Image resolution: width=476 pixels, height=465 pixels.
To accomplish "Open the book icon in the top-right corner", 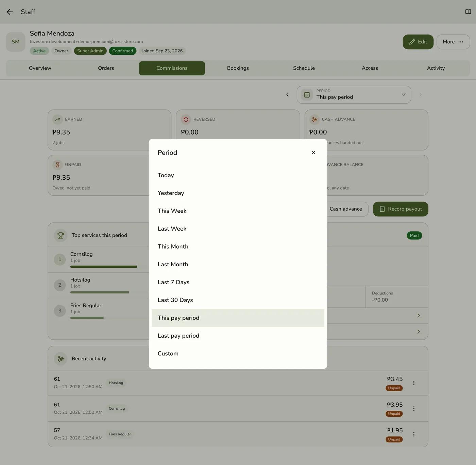I will (x=468, y=12).
